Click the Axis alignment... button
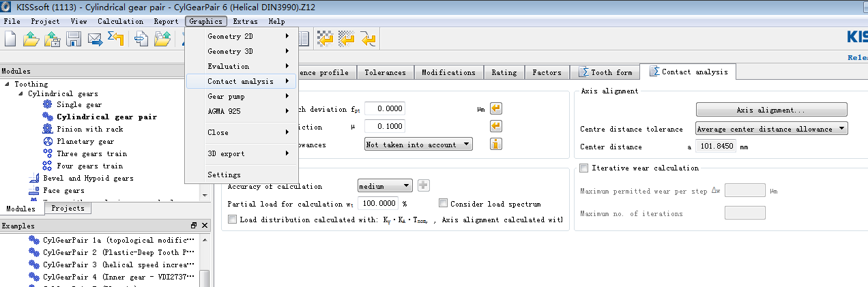This screenshot has height=287, width=868. click(771, 109)
